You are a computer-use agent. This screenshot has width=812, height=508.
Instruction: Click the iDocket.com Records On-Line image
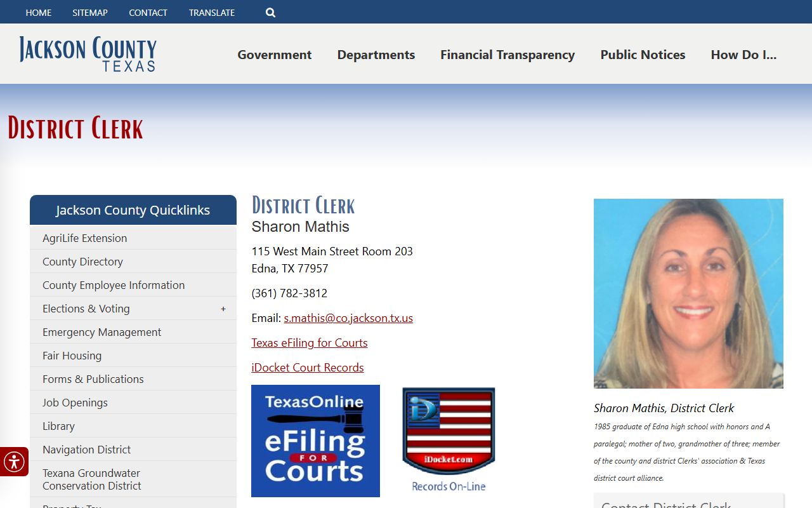tap(449, 440)
